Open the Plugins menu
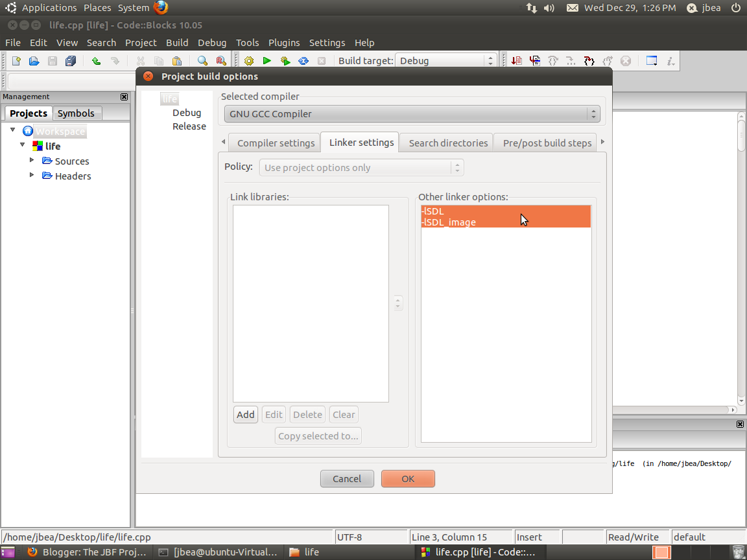This screenshot has width=747, height=560. click(284, 42)
